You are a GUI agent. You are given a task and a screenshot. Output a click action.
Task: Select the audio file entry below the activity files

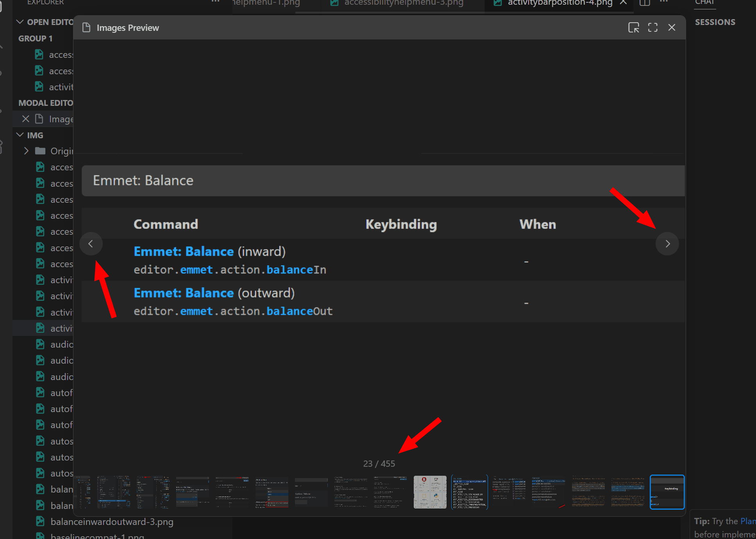pyautogui.click(x=61, y=344)
